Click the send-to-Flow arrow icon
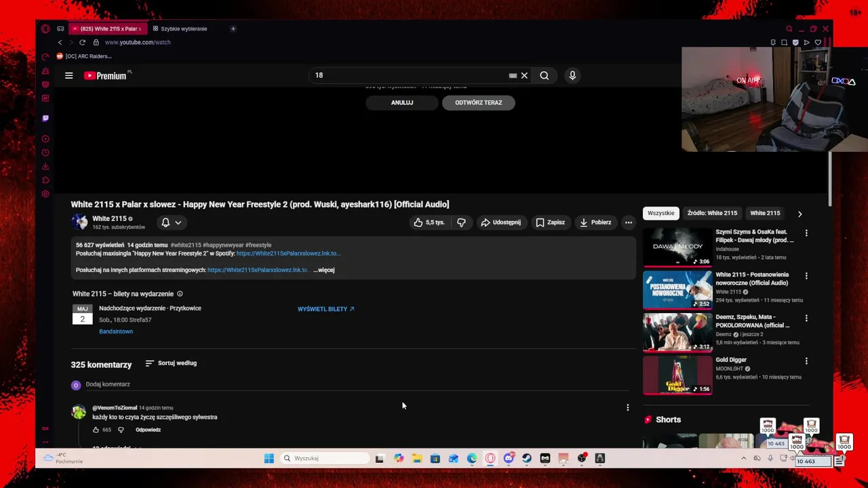Image resolution: width=868 pixels, height=488 pixels. click(x=806, y=42)
